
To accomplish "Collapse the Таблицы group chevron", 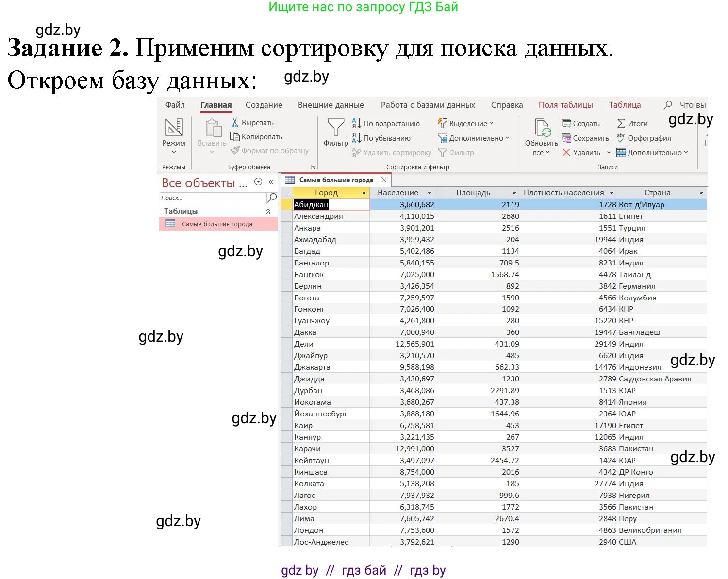I will tap(269, 211).
